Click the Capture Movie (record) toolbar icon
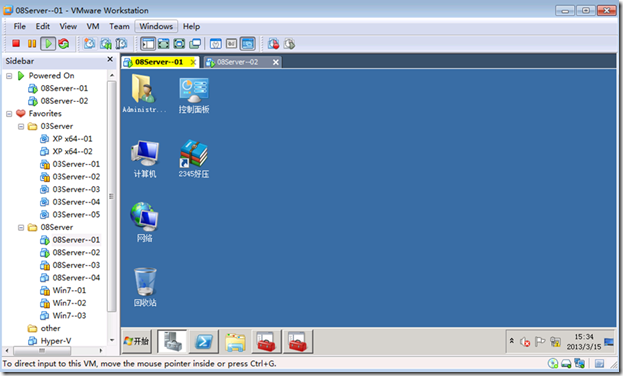Image resolution: width=623 pixels, height=376 pixels. coord(273,44)
